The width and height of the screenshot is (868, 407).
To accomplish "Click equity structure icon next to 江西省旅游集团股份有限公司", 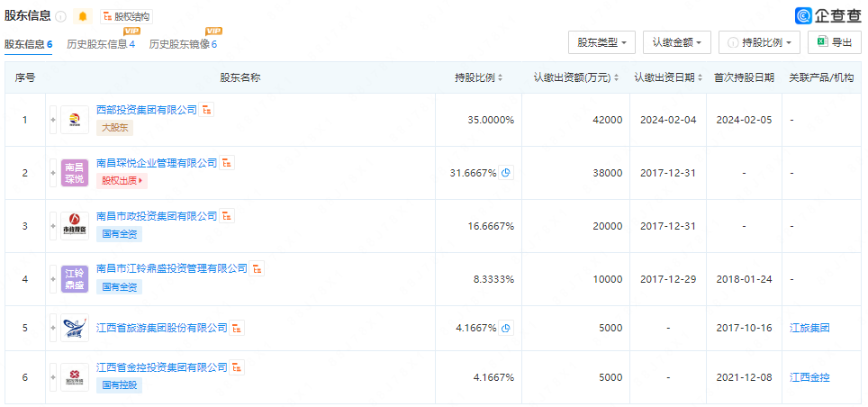I will point(237,328).
